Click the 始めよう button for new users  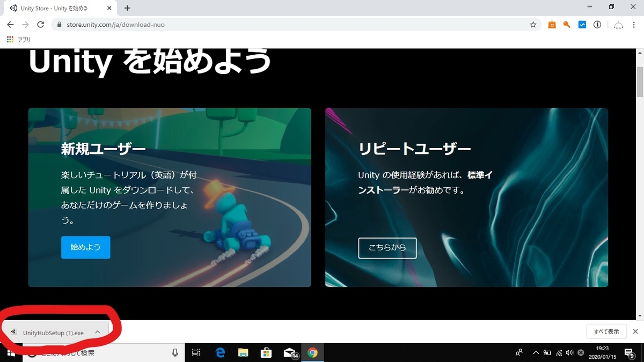point(85,247)
